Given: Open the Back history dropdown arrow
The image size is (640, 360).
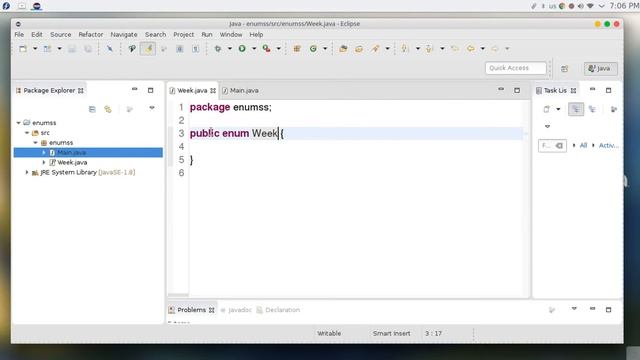Looking at the screenshot, I should coord(483,49).
